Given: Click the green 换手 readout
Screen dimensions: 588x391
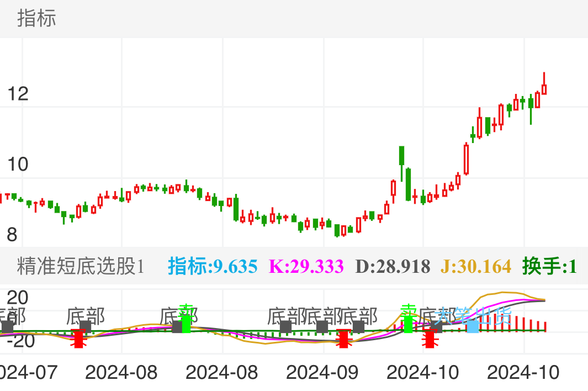Looking at the screenshot, I should (x=549, y=266).
